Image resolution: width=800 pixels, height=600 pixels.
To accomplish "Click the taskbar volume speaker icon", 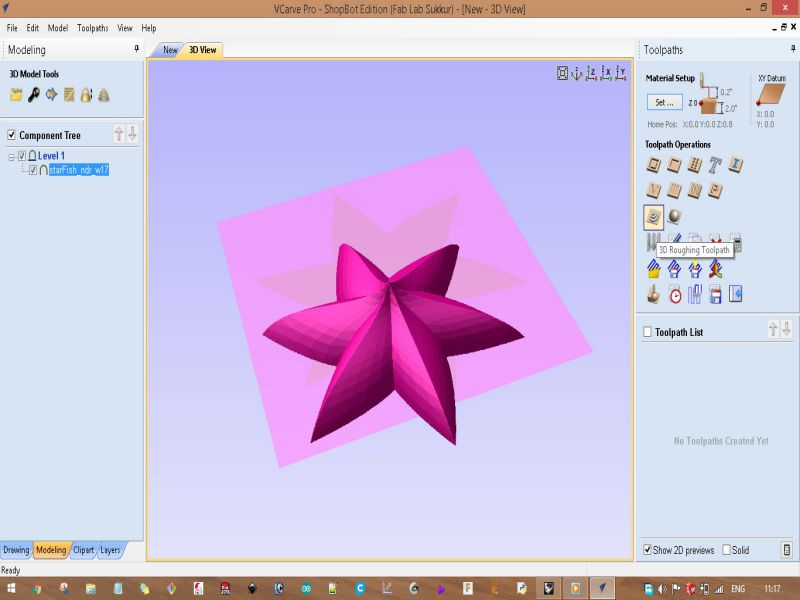I will [662, 589].
